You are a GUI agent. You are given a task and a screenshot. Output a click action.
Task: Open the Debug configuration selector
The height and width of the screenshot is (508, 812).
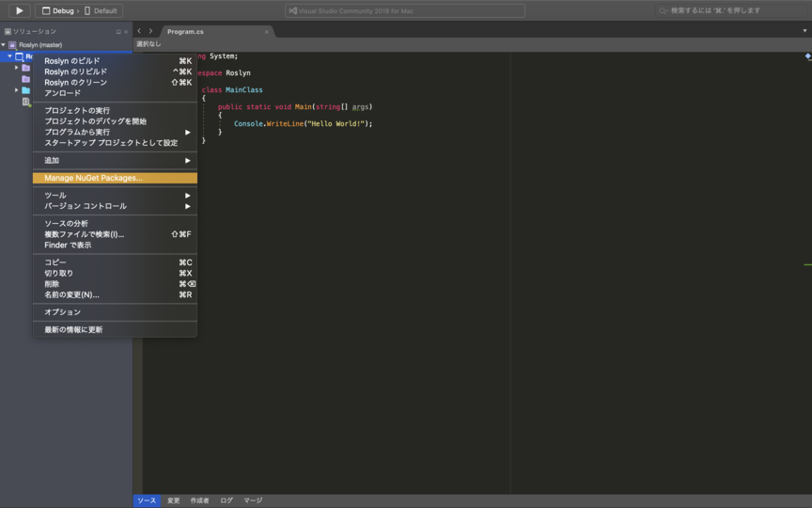point(58,11)
